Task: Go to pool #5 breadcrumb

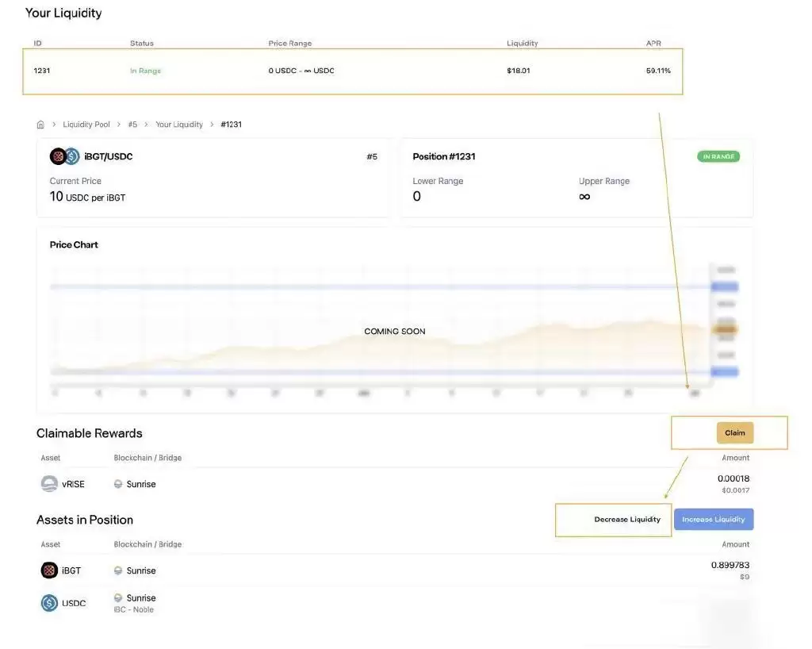Action: [x=132, y=125]
